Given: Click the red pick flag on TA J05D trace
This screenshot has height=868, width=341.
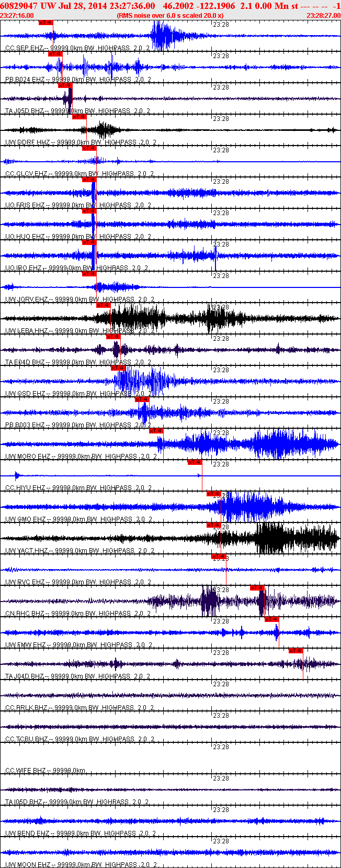Looking at the screenshot, I should (65, 85).
